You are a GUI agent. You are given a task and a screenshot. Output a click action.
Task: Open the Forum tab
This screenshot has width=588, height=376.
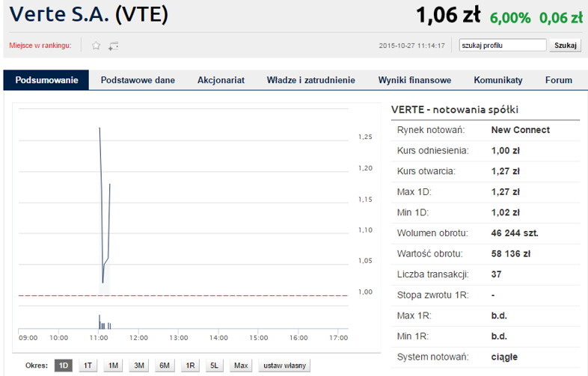[558, 80]
